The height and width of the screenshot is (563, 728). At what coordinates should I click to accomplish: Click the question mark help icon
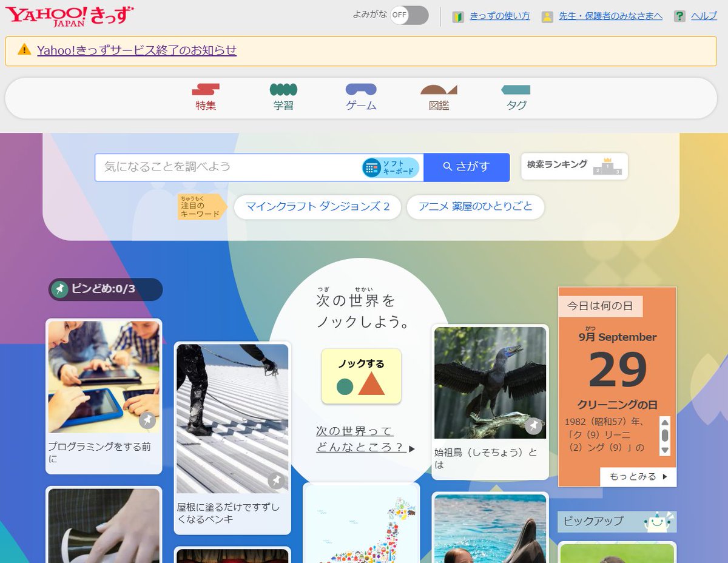pyautogui.click(x=679, y=16)
